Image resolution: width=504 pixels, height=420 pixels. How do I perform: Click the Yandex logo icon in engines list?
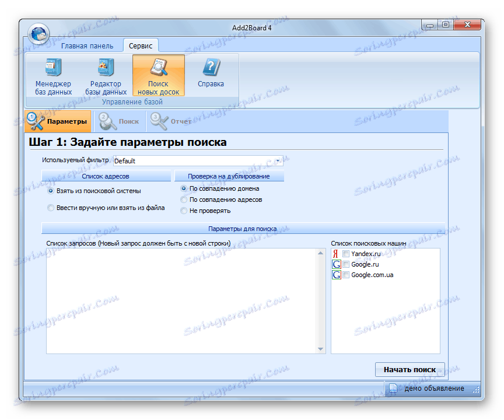pos(335,254)
